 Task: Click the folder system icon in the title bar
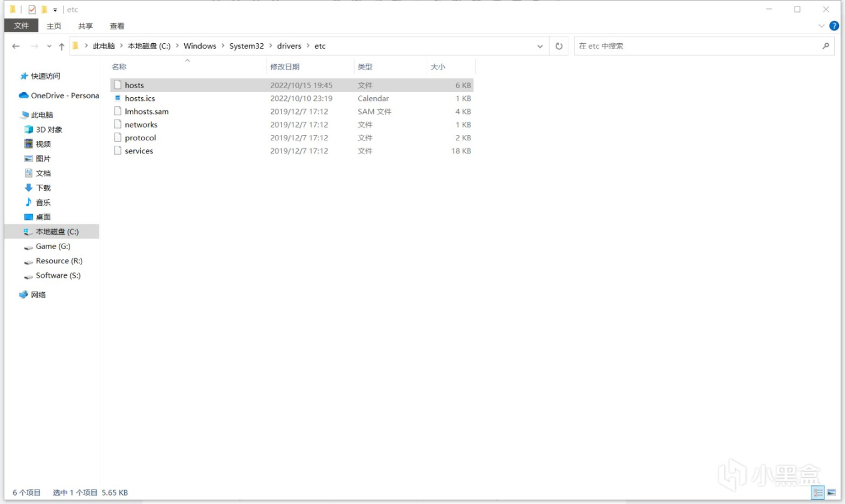tap(13, 10)
